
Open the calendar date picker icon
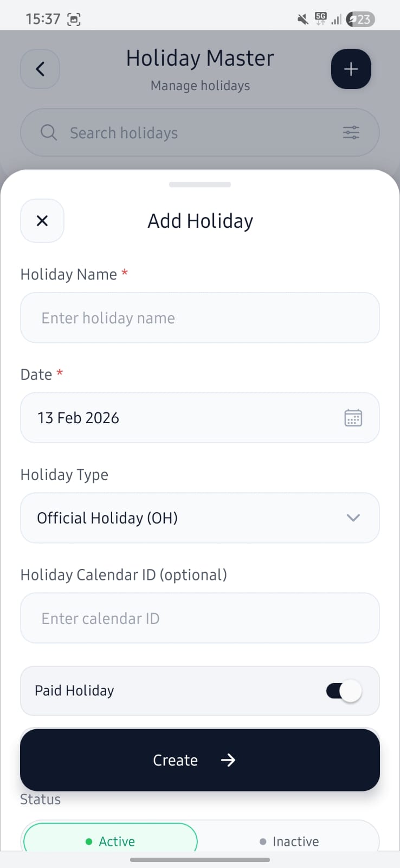(353, 418)
